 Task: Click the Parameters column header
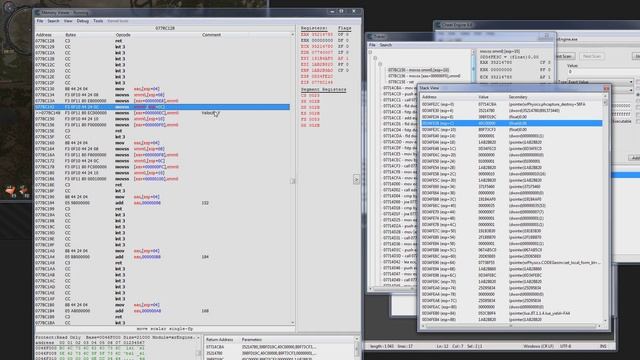point(252,340)
